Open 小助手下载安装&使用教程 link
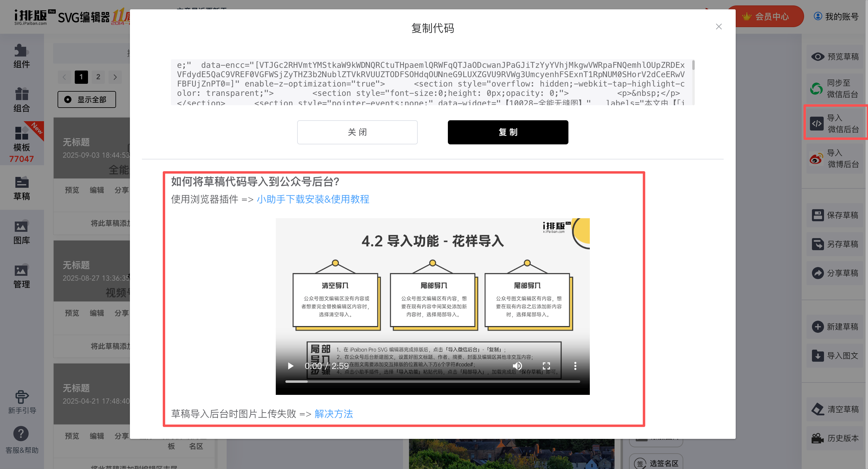Viewport: 868px width, 469px height. (x=313, y=200)
